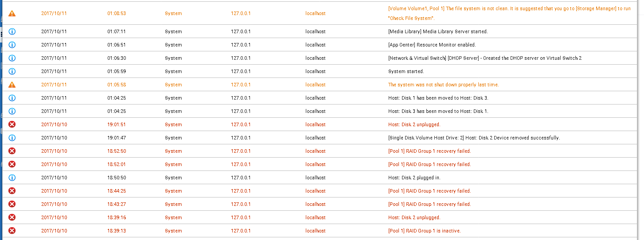Click the error icon of the 18:43:27 entry
The height and width of the screenshot is (240, 644).
12,204
